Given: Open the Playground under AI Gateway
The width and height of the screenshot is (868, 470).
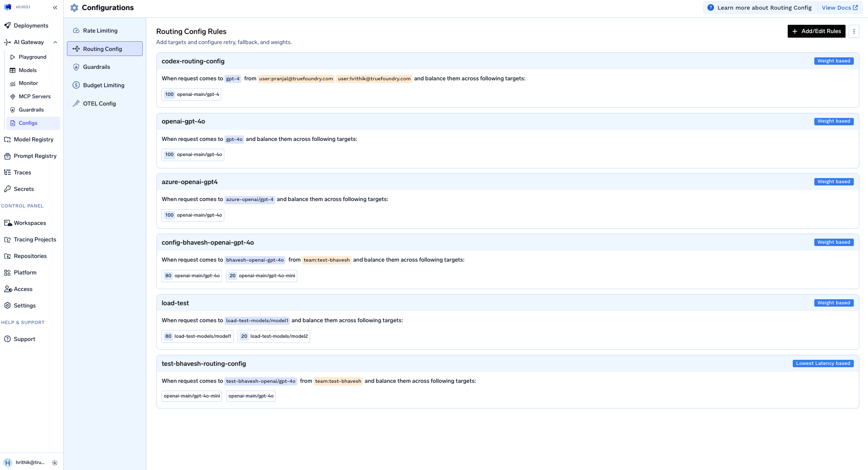Looking at the screenshot, I should click(32, 57).
